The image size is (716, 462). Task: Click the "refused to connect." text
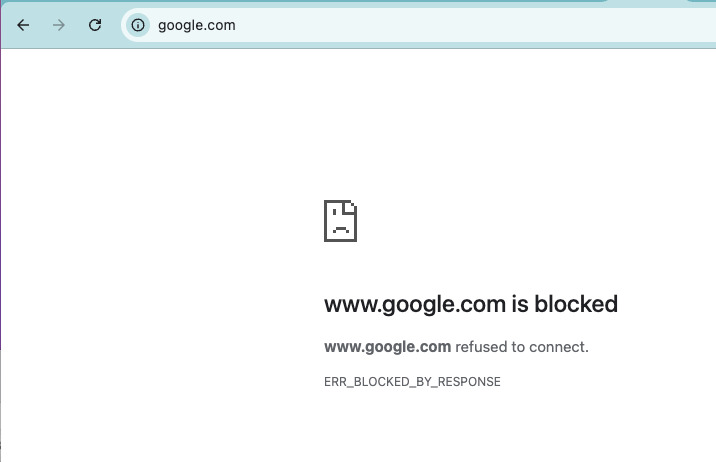click(x=522, y=347)
